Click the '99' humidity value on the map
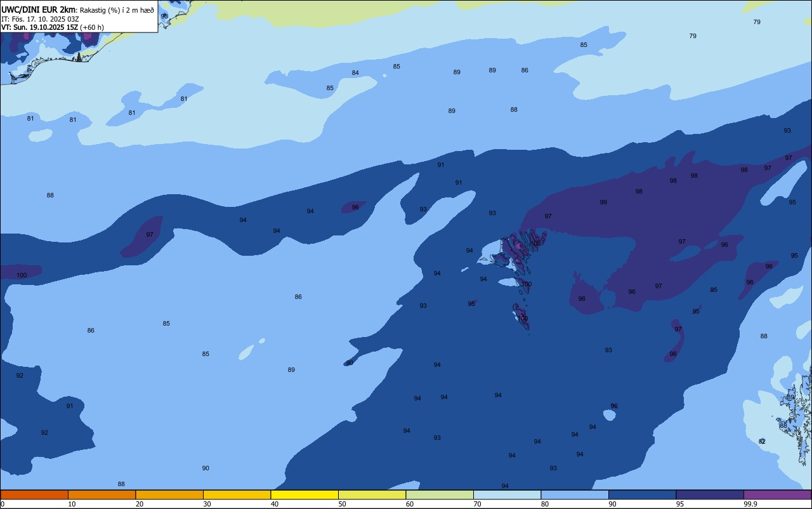This screenshot has height=509, width=812. coord(603,202)
